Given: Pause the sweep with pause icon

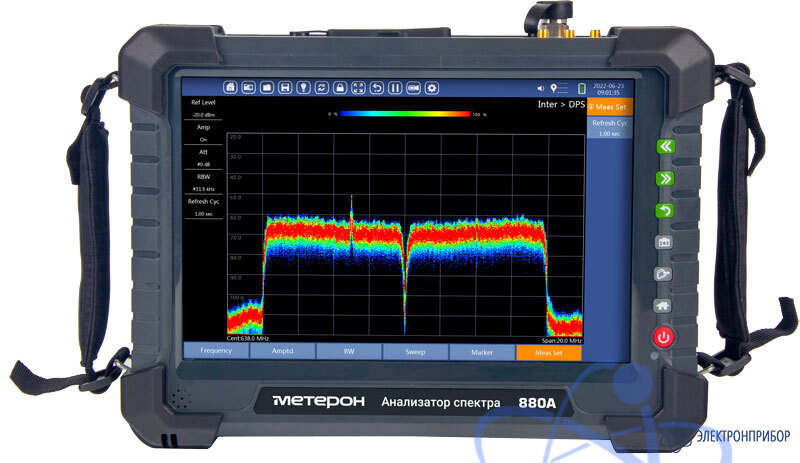Looking at the screenshot, I should (x=395, y=88).
